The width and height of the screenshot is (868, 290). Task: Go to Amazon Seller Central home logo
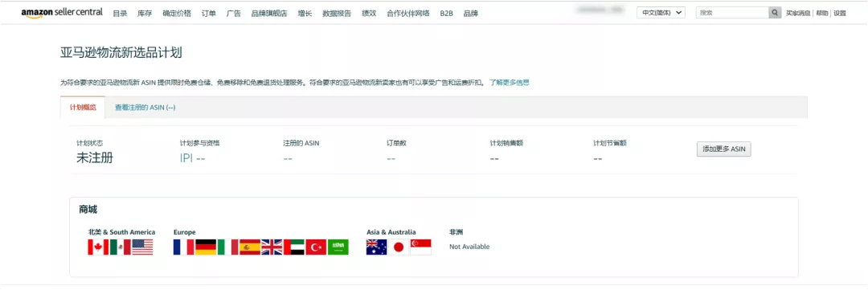coord(62,13)
